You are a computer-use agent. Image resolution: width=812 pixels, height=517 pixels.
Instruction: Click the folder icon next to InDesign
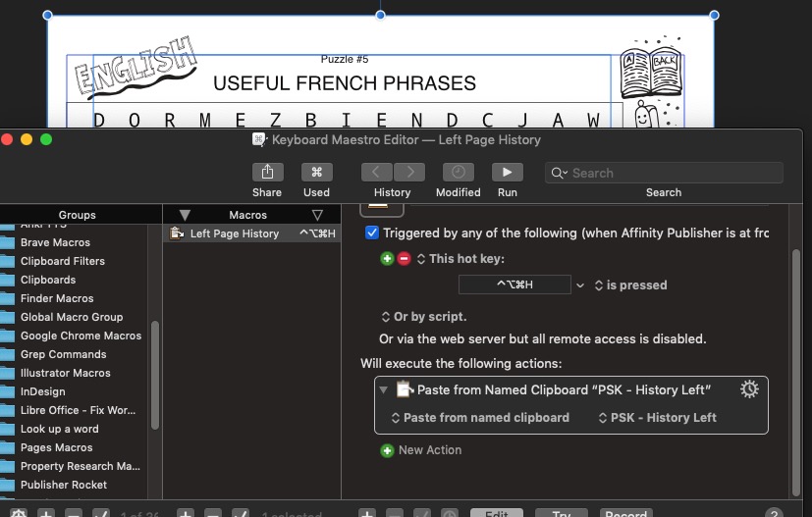coord(7,391)
